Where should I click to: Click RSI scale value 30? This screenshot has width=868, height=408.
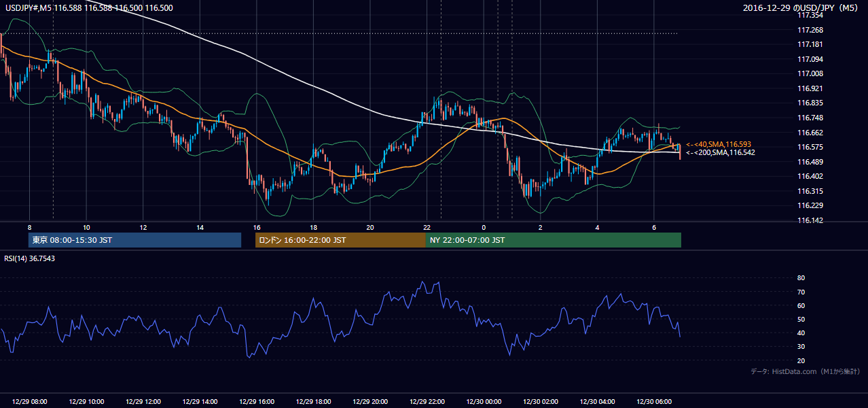(x=801, y=347)
